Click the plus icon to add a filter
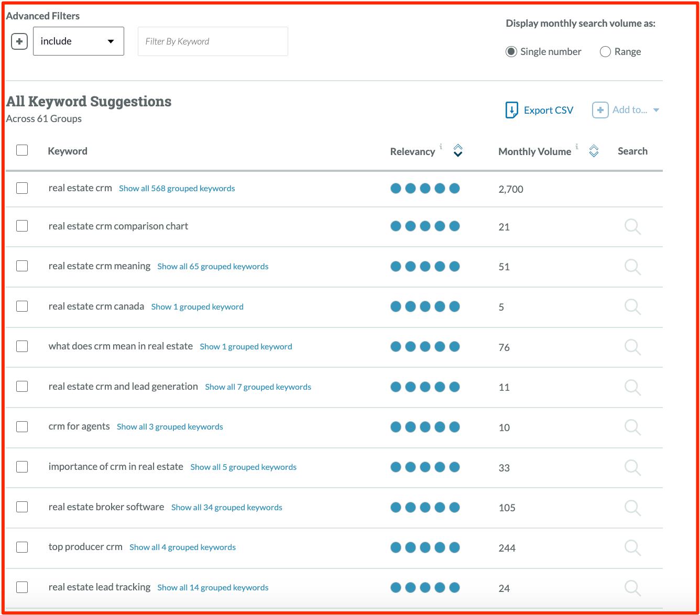Viewport: 700px width, 615px height. pyautogui.click(x=19, y=41)
